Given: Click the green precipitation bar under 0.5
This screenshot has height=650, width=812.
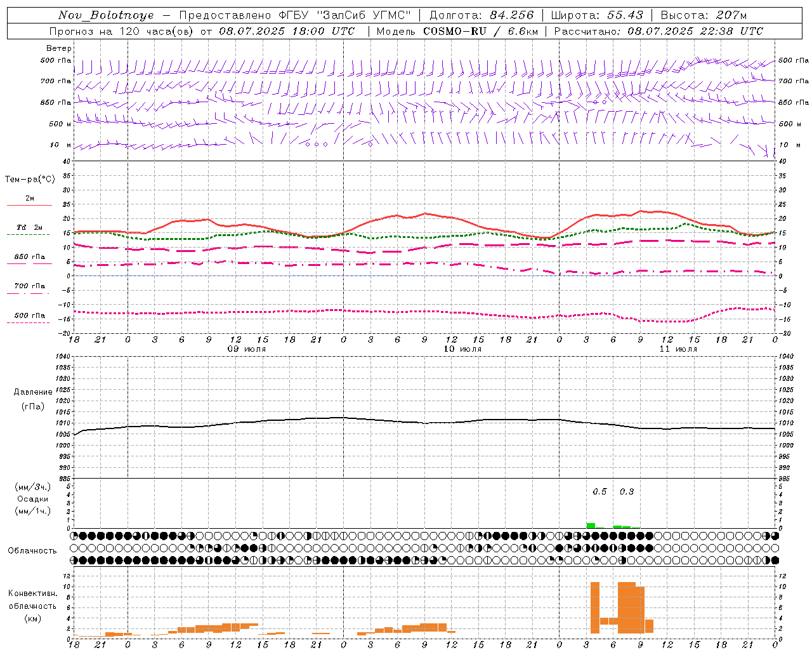Looking at the screenshot, I should tap(591, 526).
